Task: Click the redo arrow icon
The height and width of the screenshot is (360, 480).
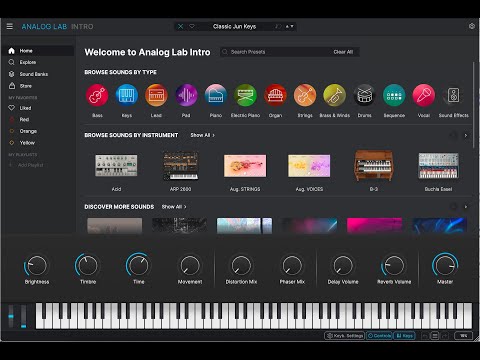Action: point(444,336)
